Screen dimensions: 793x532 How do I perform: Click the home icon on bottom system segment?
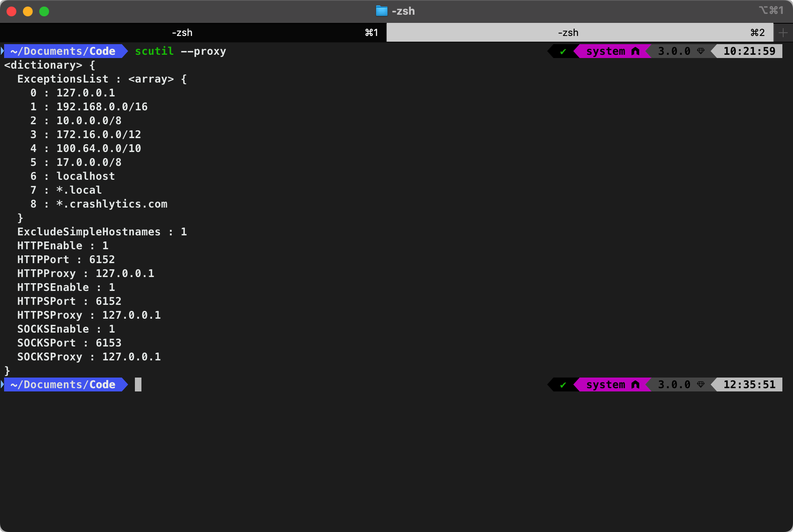pyautogui.click(x=635, y=385)
